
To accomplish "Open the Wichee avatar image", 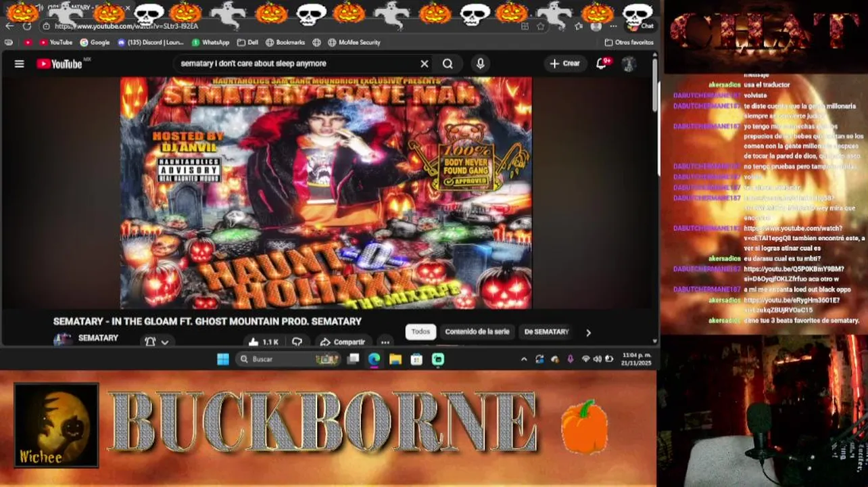I will (x=56, y=425).
